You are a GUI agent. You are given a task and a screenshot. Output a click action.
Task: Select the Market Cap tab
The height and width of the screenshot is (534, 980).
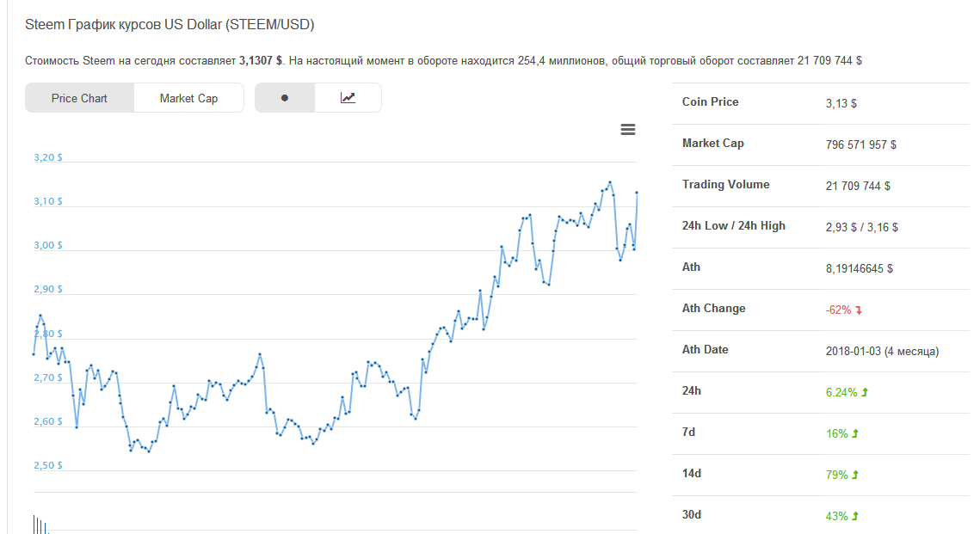pyautogui.click(x=188, y=98)
